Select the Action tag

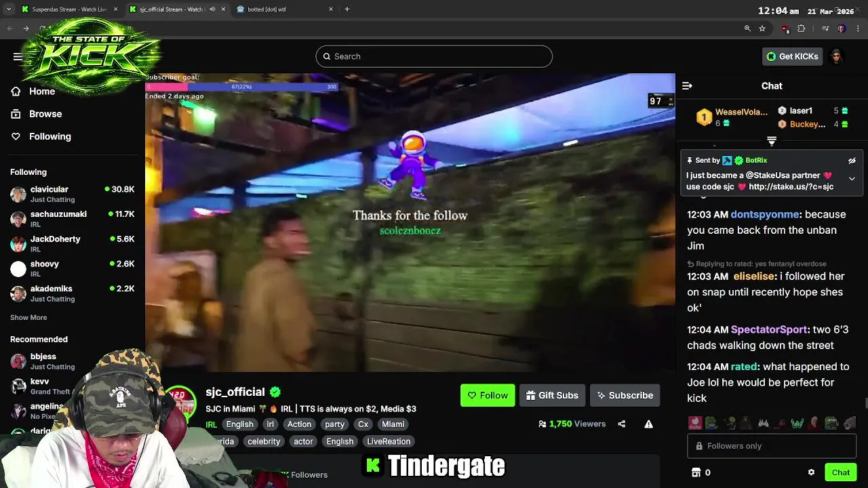[299, 424]
